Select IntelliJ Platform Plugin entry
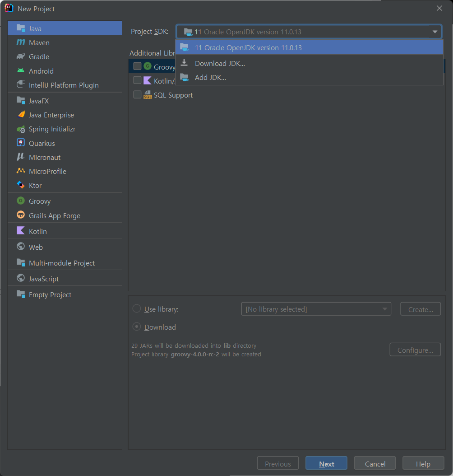The height and width of the screenshot is (476, 453). (x=65, y=85)
